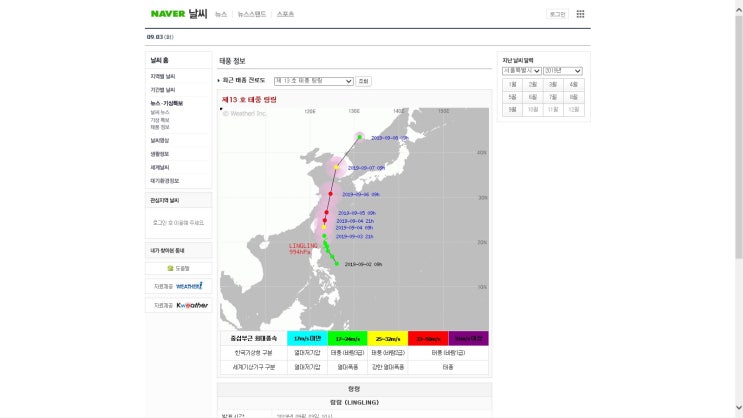Open 날씨영상 in sidebar
The width and height of the screenshot is (743, 418).
[160, 140]
